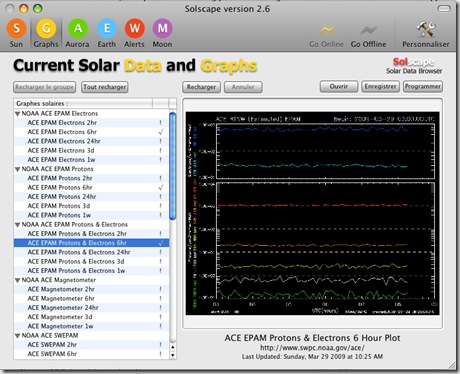Click the scrollbar down arrow
This screenshot has height=374, width=460.
[x=173, y=355]
